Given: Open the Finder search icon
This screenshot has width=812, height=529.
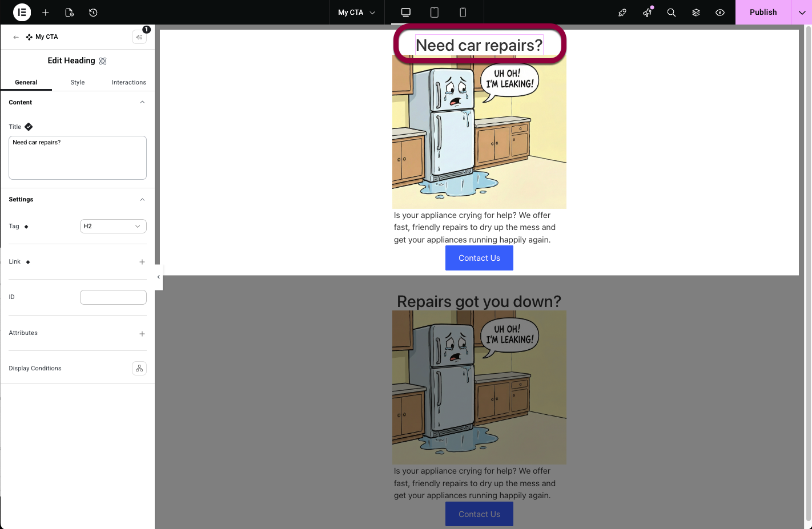Looking at the screenshot, I should (x=672, y=13).
